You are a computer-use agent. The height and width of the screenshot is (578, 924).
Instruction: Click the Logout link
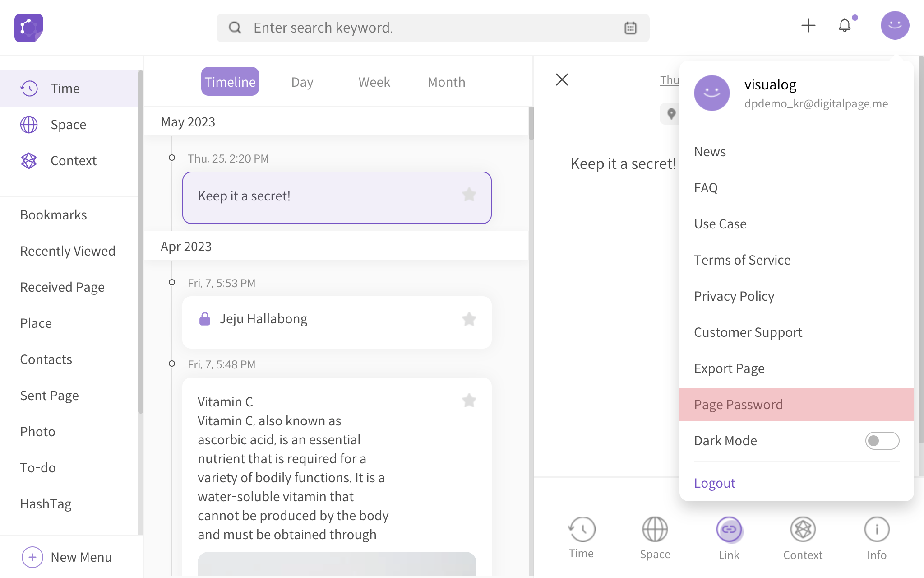coord(715,483)
